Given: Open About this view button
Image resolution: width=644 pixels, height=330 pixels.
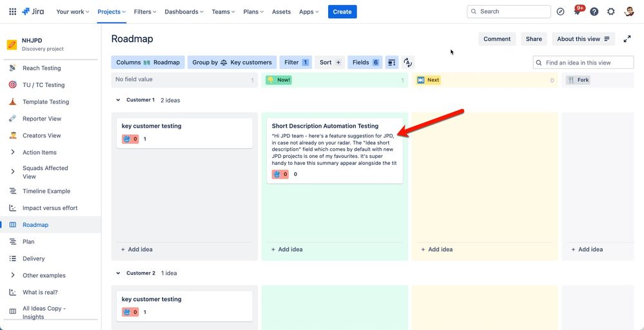Looking at the screenshot, I should (583, 39).
